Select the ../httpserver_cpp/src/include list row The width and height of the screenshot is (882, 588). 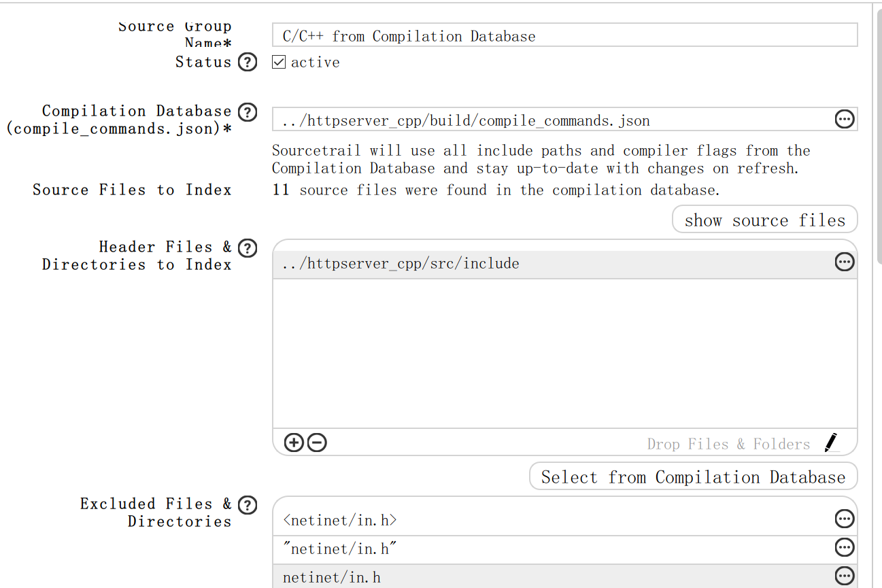(x=564, y=264)
